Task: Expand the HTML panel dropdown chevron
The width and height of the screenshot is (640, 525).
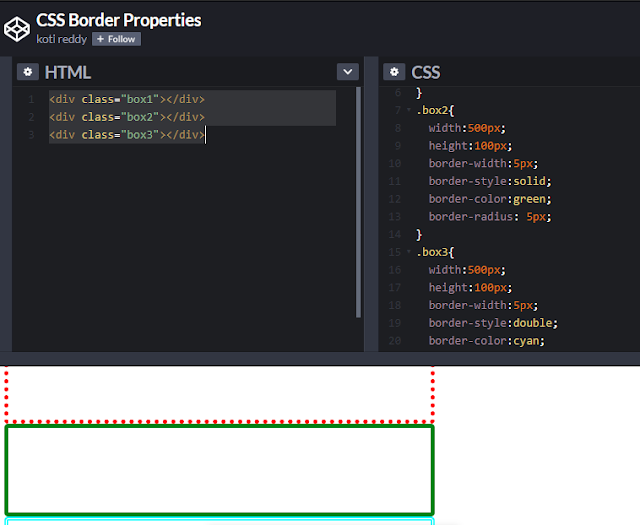Action: (x=348, y=72)
